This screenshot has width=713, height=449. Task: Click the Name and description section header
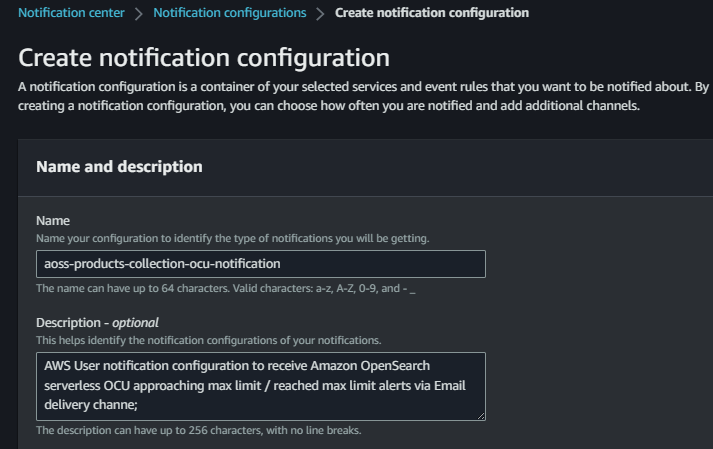coord(119,167)
